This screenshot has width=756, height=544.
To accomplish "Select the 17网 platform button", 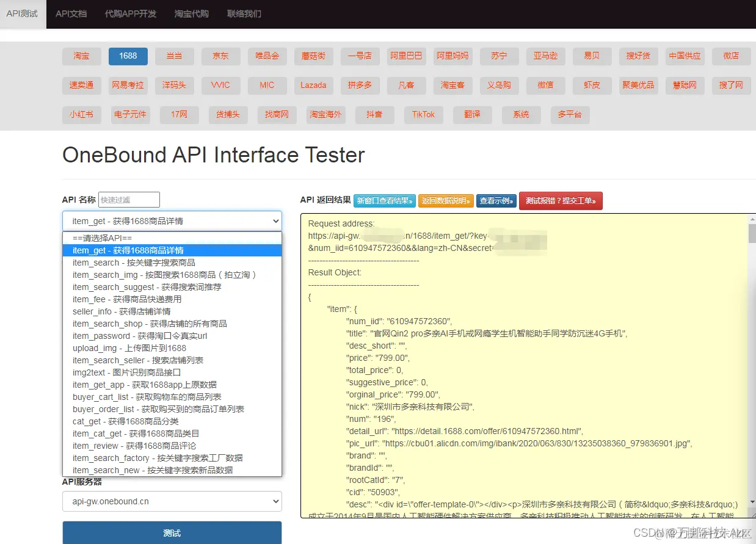I will click(180, 114).
